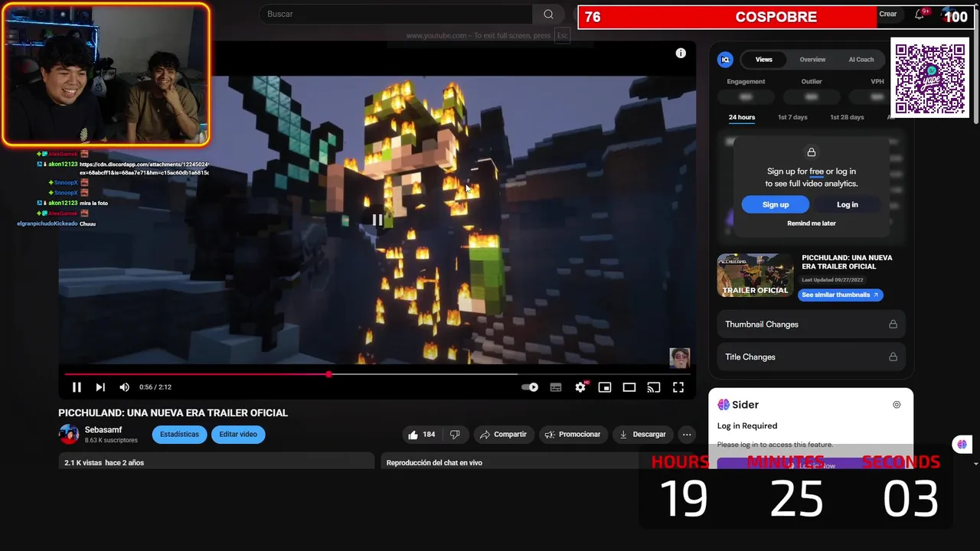
Task: Open the TRAILER OFICIAL thumbnail preview
Action: pyautogui.click(x=755, y=275)
